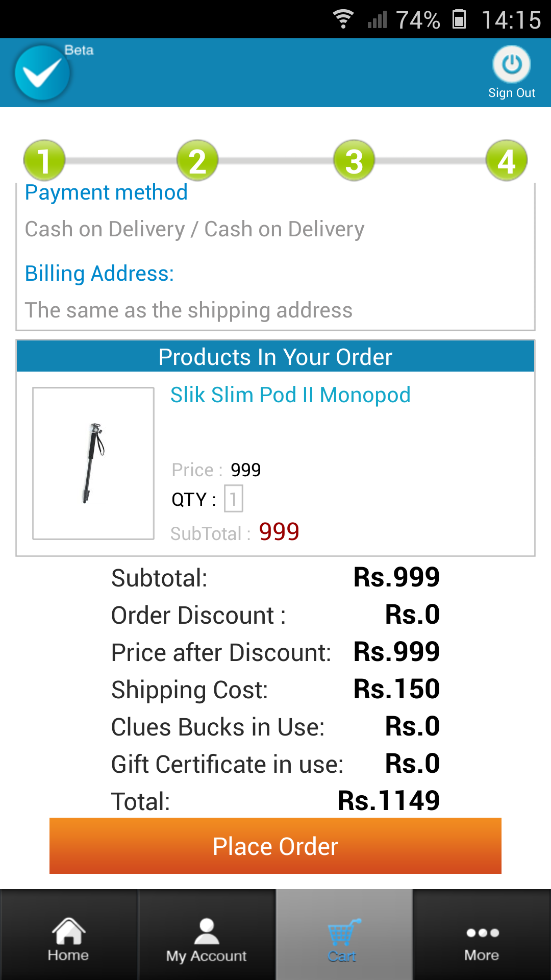Go to checkout step 1 circle
This screenshot has height=980, width=551.
[44, 160]
